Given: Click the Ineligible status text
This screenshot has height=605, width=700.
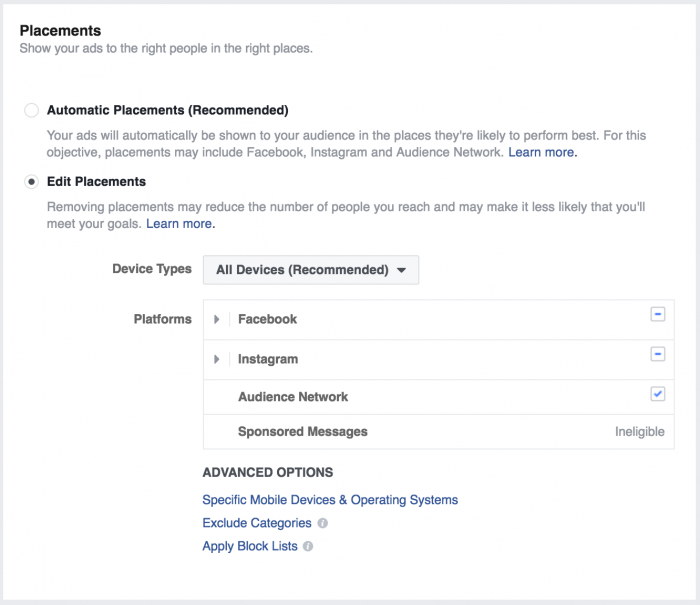Looking at the screenshot, I should 639,432.
